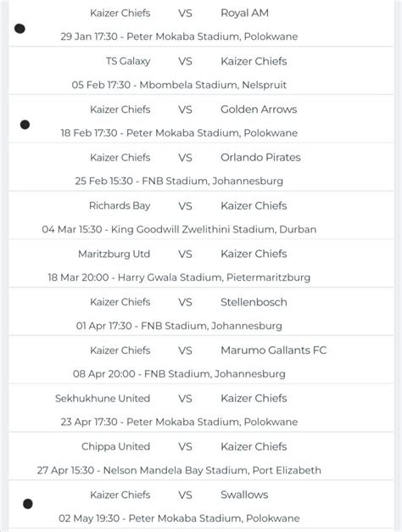
Task: Open Maritzburg Utd team link
Action: pos(114,254)
